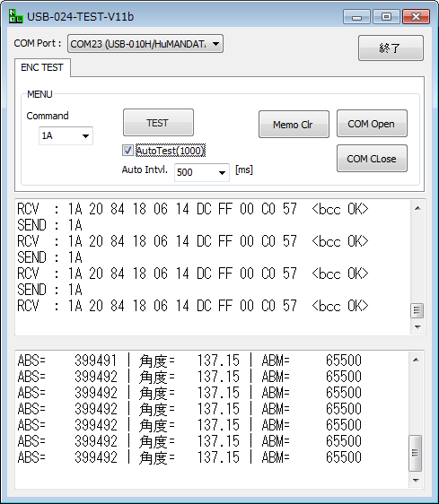The height and width of the screenshot is (504, 439).
Task: Toggle the AutoTest(1000) checkbox
Action: pyautogui.click(x=127, y=151)
